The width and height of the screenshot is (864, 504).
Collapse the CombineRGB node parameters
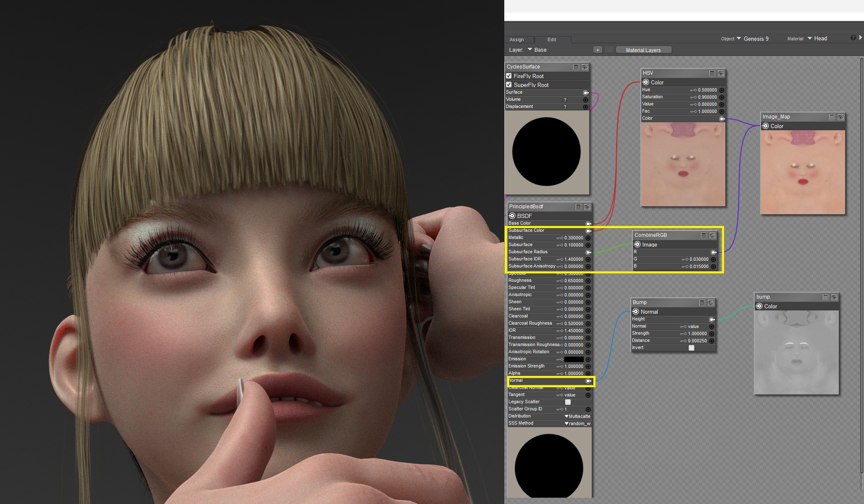pos(703,235)
